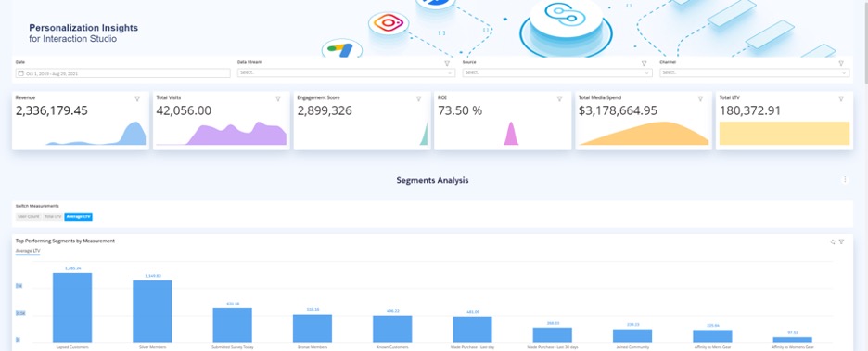Viewport: 868px width, 351px height.
Task: Click the Revenue value 2,336,179.45
Action: point(52,110)
